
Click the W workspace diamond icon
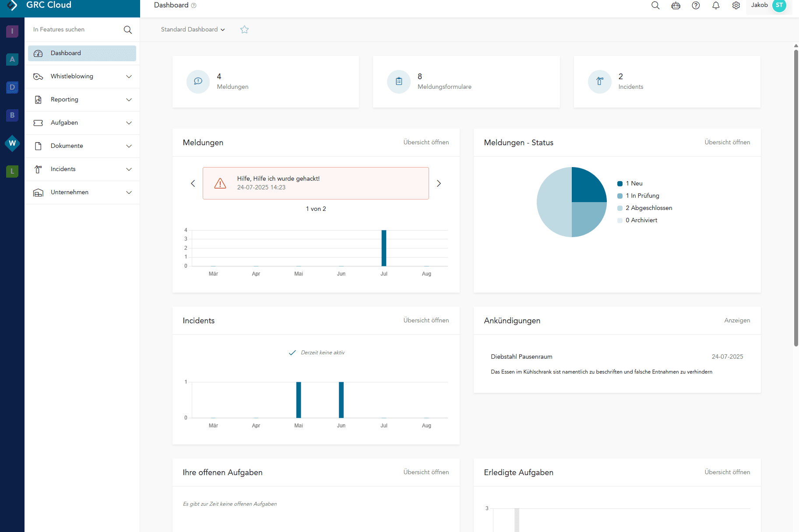pyautogui.click(x=12, y=143)
